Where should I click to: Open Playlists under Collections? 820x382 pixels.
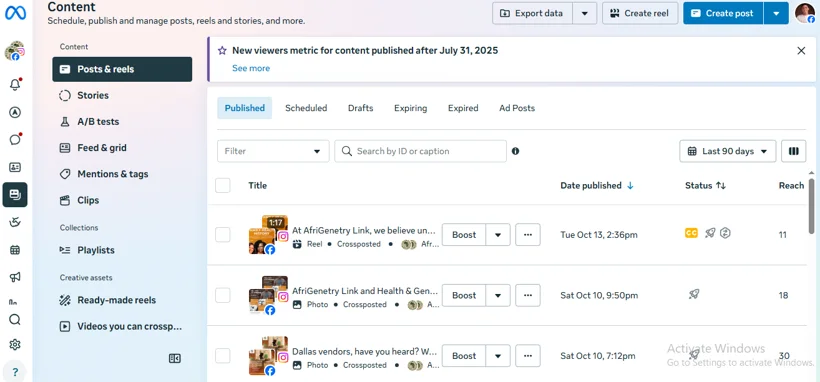tap(122, 250)
